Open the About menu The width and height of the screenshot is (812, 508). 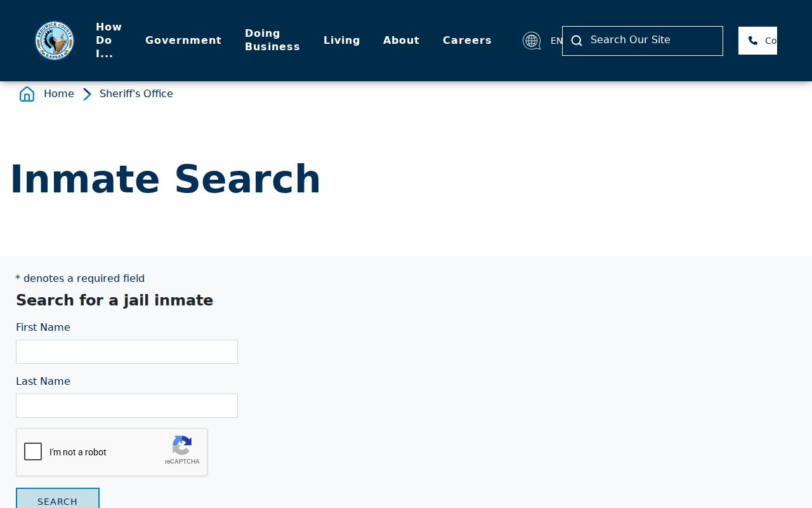pos(401,40)
